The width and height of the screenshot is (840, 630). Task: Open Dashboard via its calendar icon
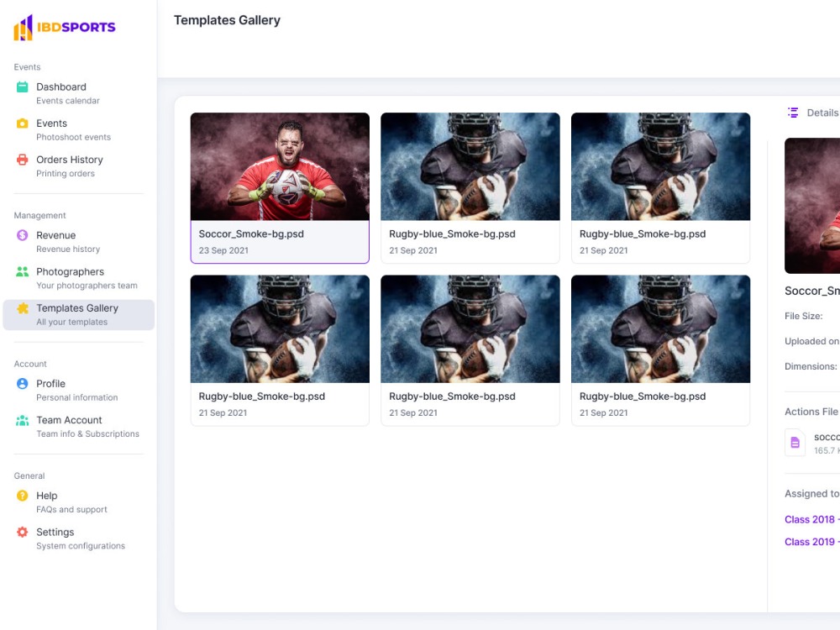click(x=22, y=87)
